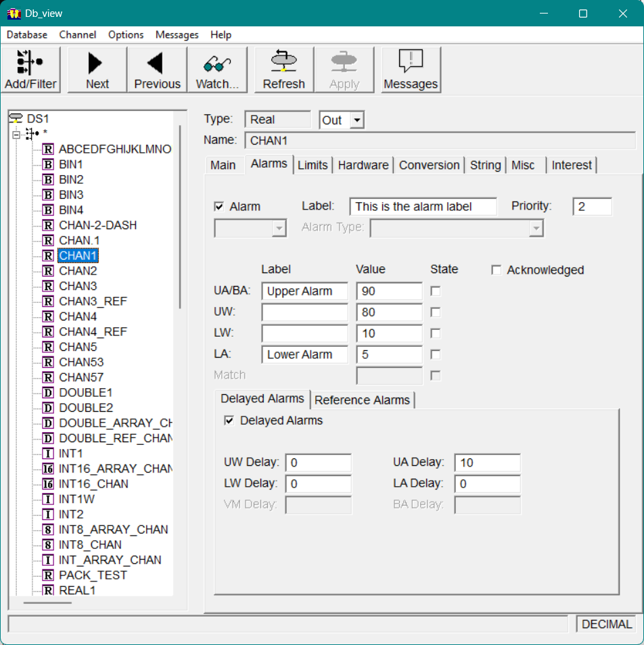Select CHAN3_REF in the channel tree

pos(93,302)
